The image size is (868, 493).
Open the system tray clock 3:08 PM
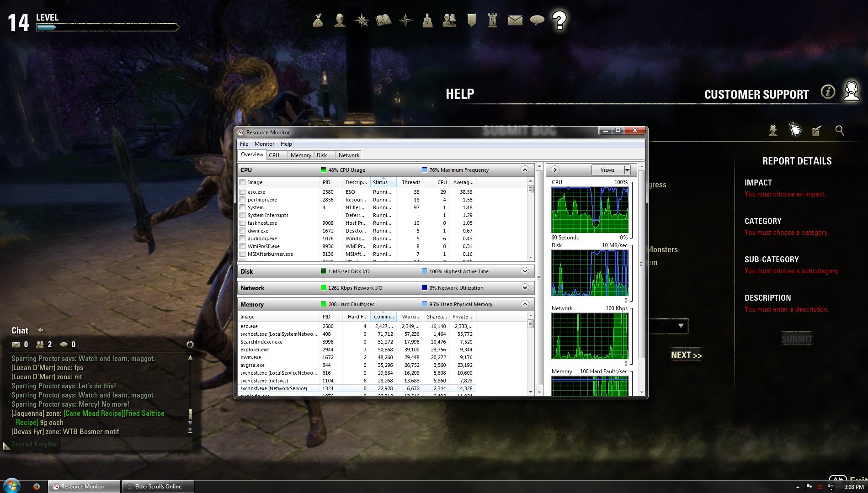[854, 487]
